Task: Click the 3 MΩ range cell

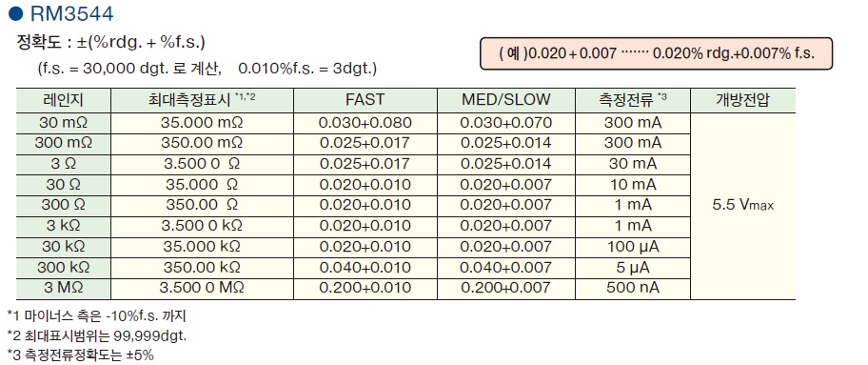Action: coord(64,288)
